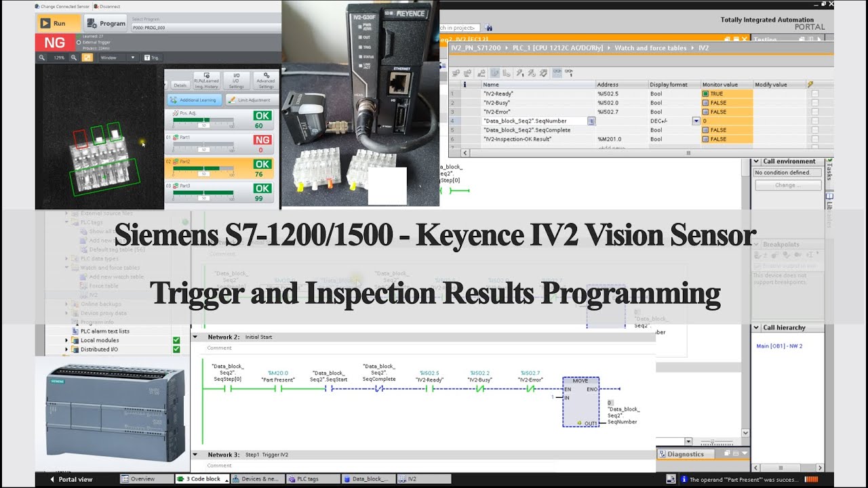Click Pos. Adj. threshold bar
Image resolution: width=868 pixels, height=488 pixels.
[x=203, y=121]
